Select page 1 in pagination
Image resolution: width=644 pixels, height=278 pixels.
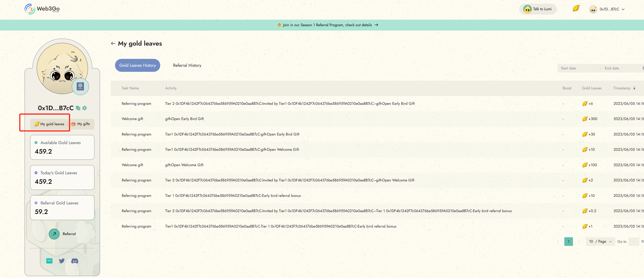coord(568,241)
